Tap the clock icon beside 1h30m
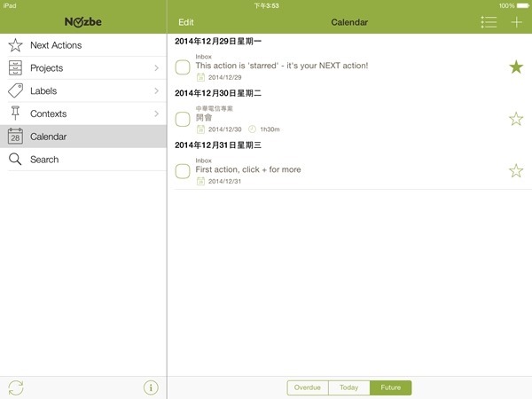This screenshot has width=532, height=399. pos(252,129)
